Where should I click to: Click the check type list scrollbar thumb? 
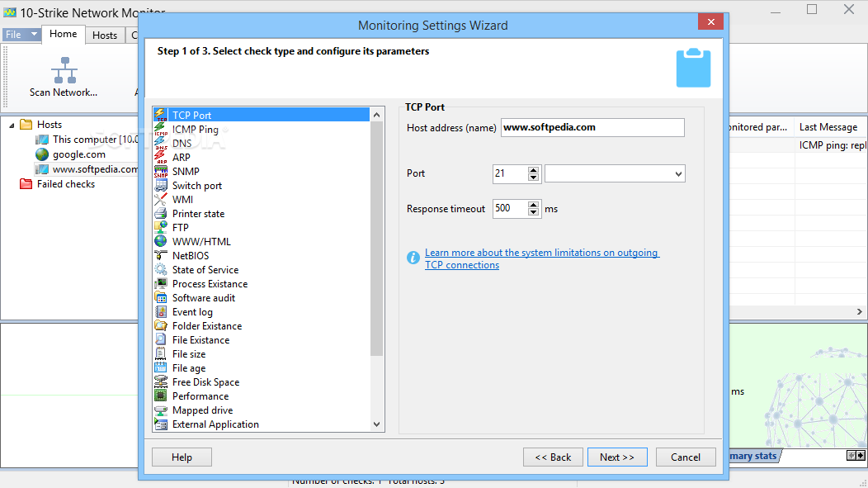tap(376, 239)
